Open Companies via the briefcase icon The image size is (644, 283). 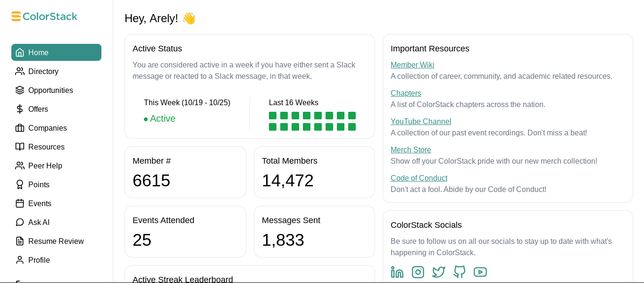coord(19,128)
